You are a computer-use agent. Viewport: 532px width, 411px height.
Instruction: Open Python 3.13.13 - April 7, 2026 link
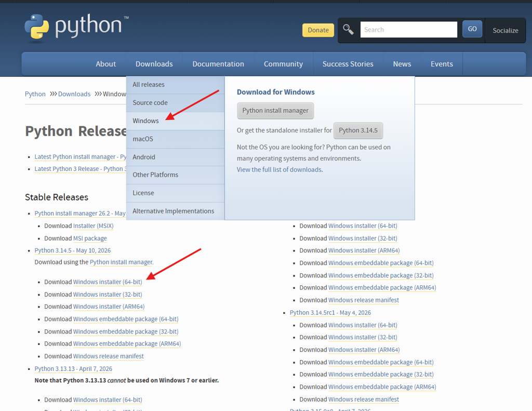(73, 369)
